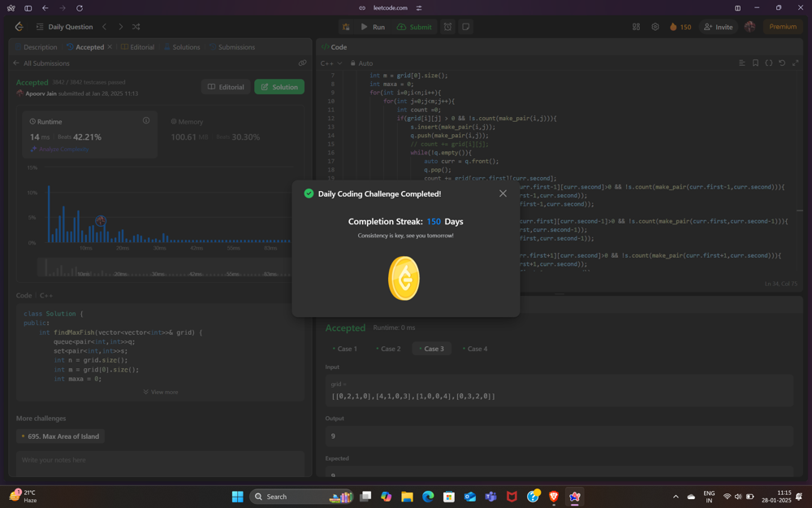Open the LeetCode logo home link
Screen dimensions: 812x508
pos(19,27)
